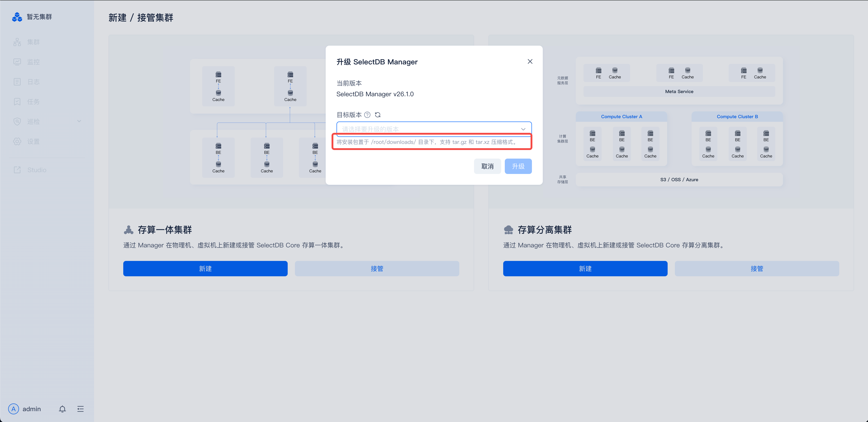Click the 目标版本 help question-mark icon
Image resolution: width=868 pixels, height=422 pixels.
point(367,115)
